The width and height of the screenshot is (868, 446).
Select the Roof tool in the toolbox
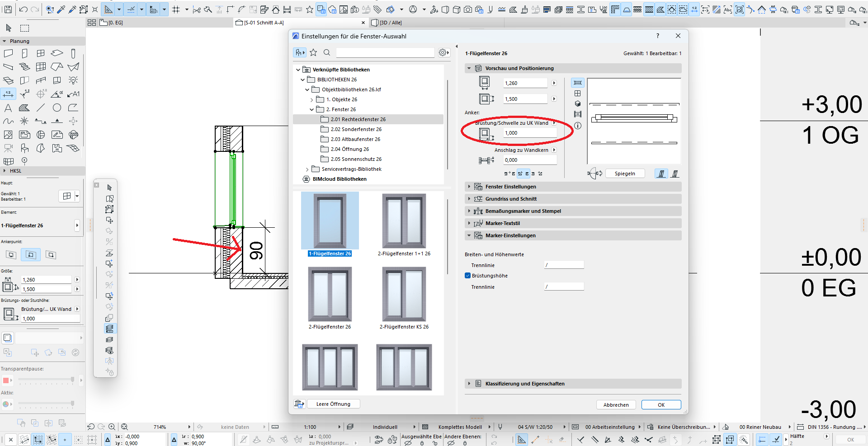(x=57, y=67)
